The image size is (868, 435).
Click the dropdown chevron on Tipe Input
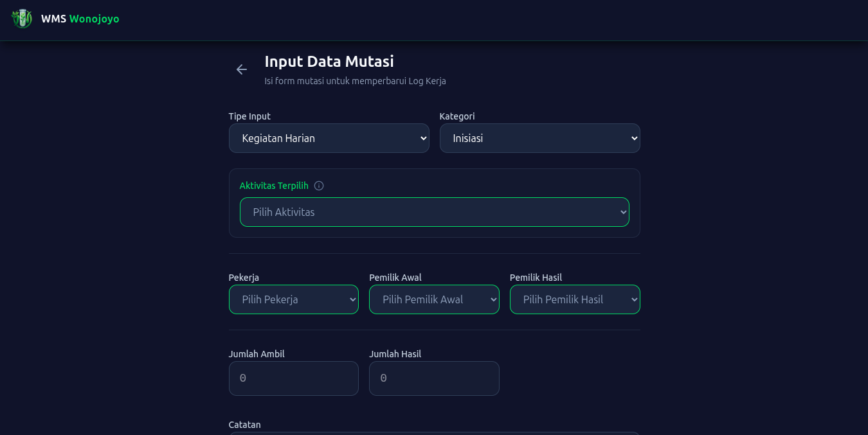(x=422, y=138)
